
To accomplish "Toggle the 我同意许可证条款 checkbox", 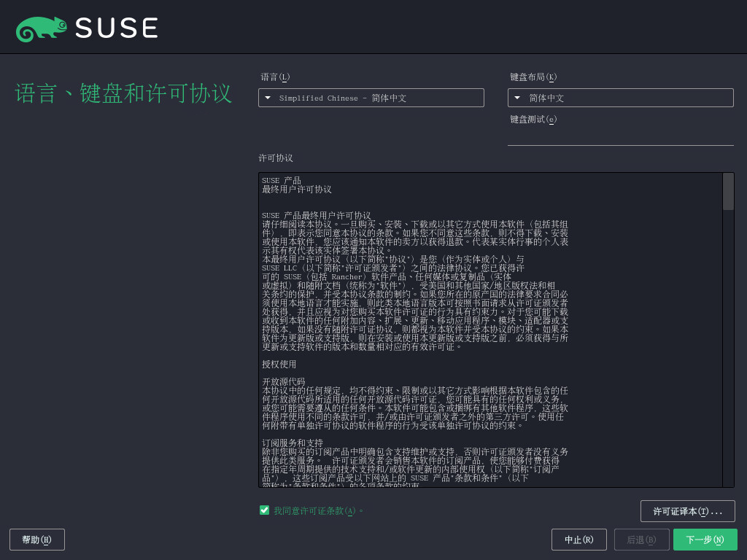I will pyautogui.click(x=264, y=510).
